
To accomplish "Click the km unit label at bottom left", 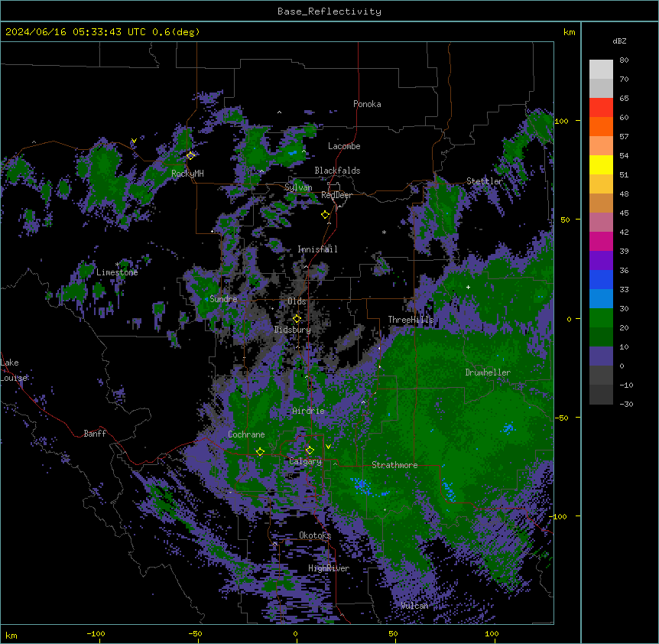I will (11, 636).
